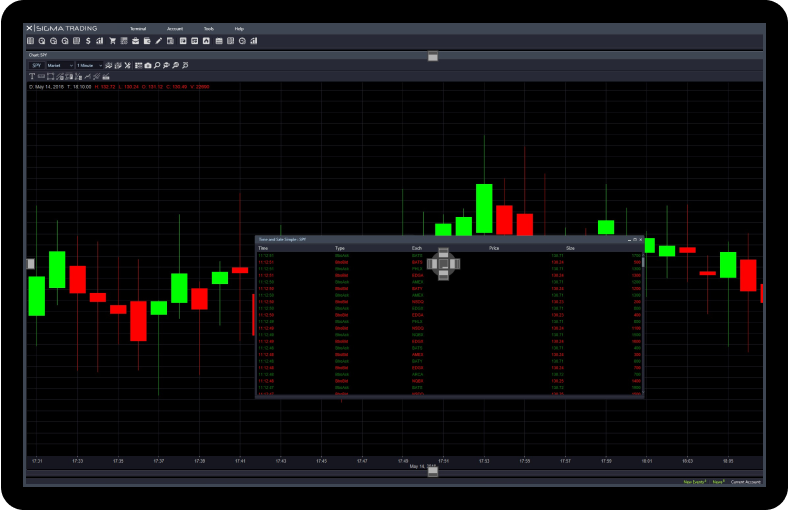Click the shopping cart icon in toolbar

point(112,41)
